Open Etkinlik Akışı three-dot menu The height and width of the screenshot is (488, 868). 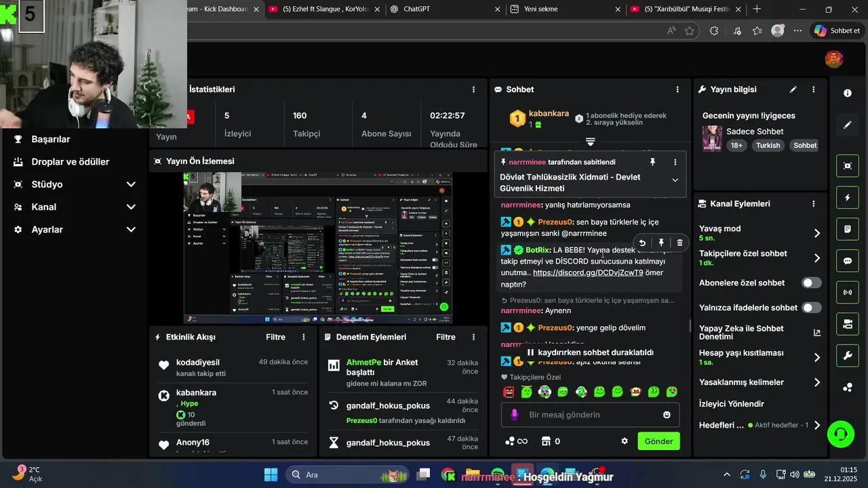(x=304, y=337)
